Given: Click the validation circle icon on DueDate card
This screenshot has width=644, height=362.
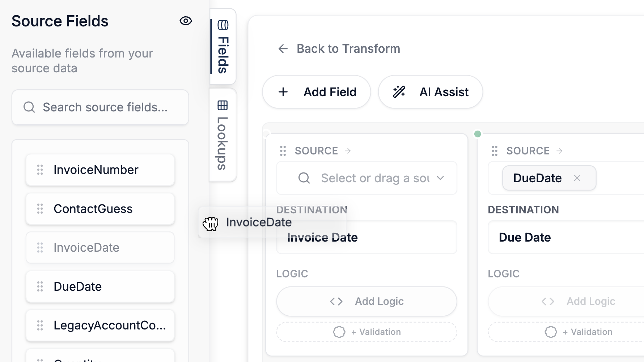Looking at the screenshot, I should pyautogui.click(x=551, y=332).
